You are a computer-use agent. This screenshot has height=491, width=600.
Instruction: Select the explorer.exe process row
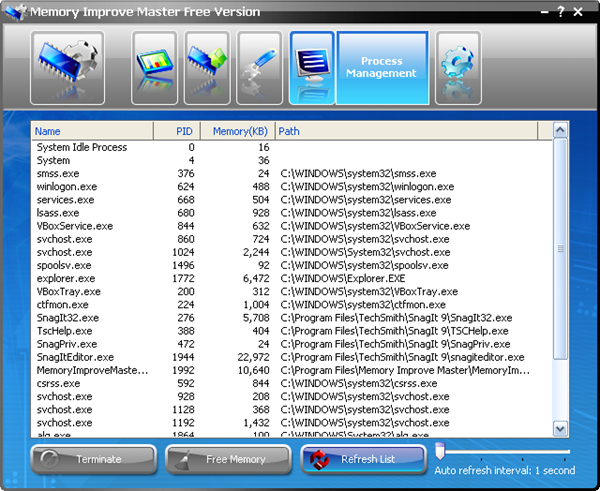pyautogui.click(x=292, y=278)
